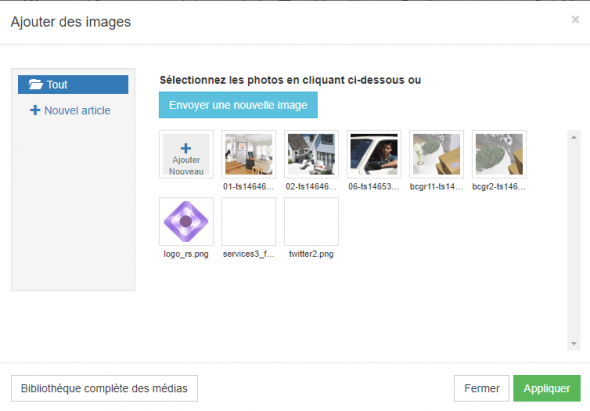Select the Tout folder in sidebar

73,84
